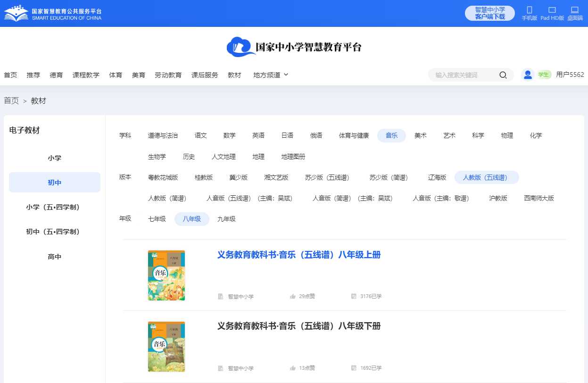The image size is (588, 383).
Task: Choose the 美术 subject filter
Action: point(420,135)
